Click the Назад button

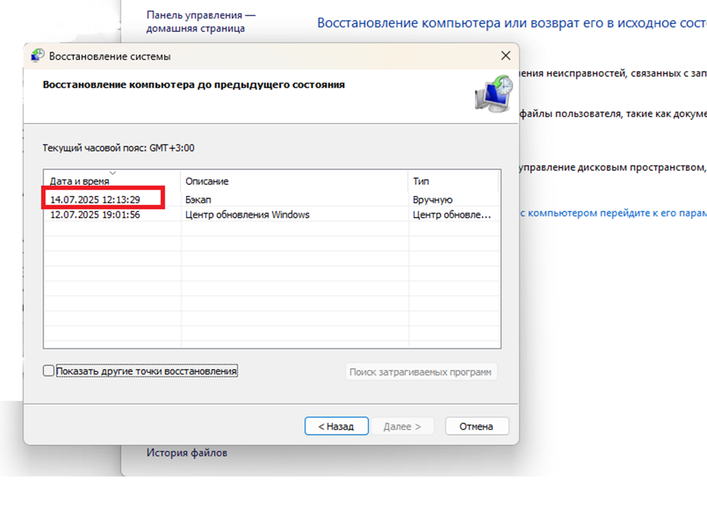tap(336, 426)
